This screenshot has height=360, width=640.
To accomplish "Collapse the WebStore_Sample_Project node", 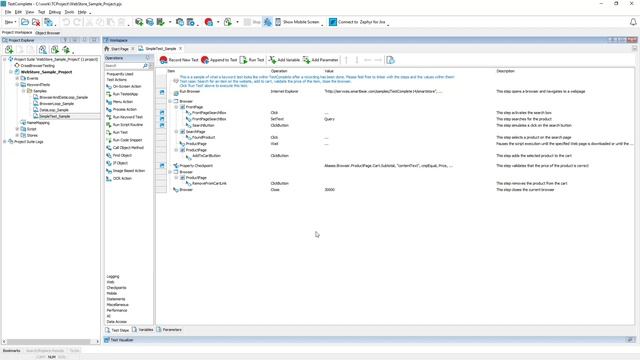I will point(11,72).
